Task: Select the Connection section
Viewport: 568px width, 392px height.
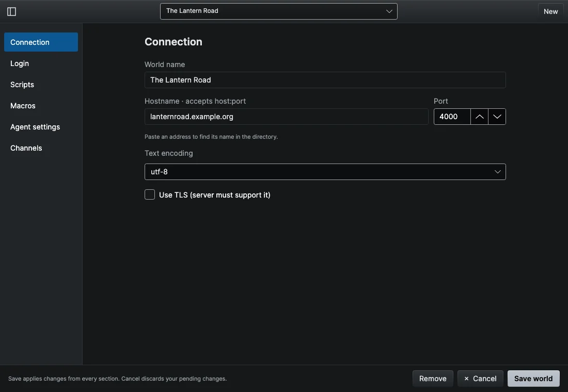Action: [41, 42]
